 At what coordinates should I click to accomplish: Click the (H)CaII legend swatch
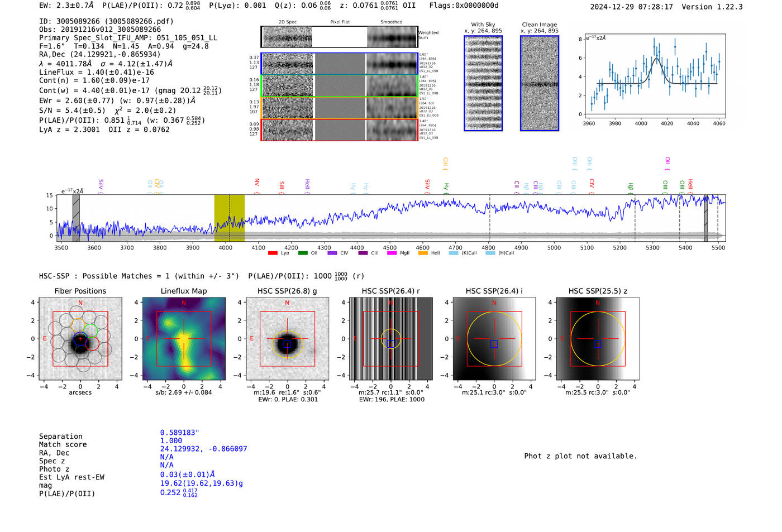[490, 253]
